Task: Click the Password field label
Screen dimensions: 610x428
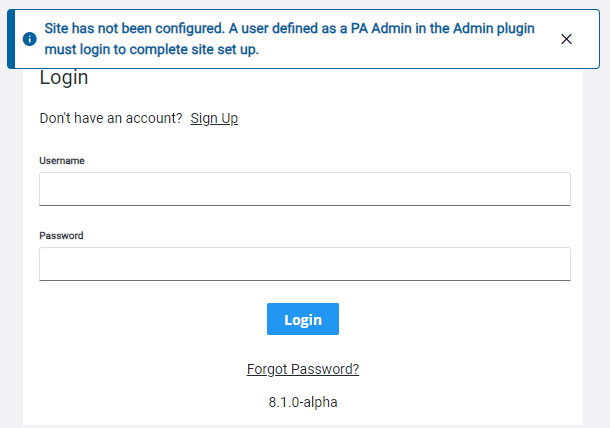Action: point(61,235)
